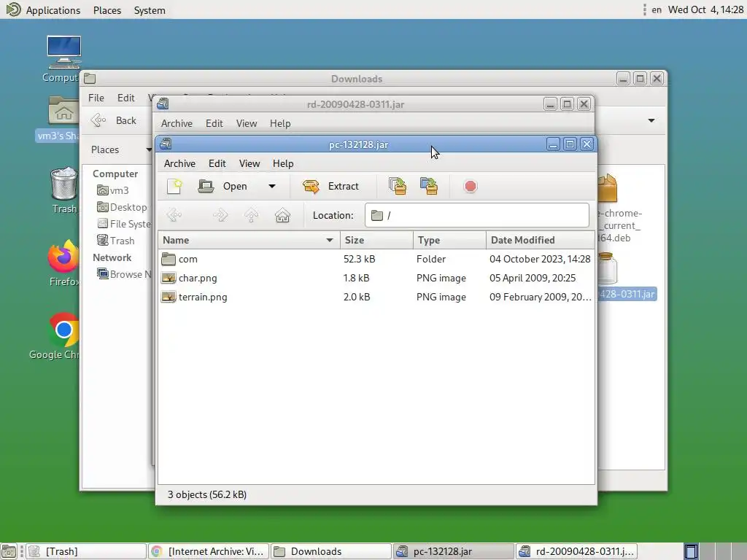Click the Add folder to archive icon
This screenshot has height=560, width=747.
[429, 186]
